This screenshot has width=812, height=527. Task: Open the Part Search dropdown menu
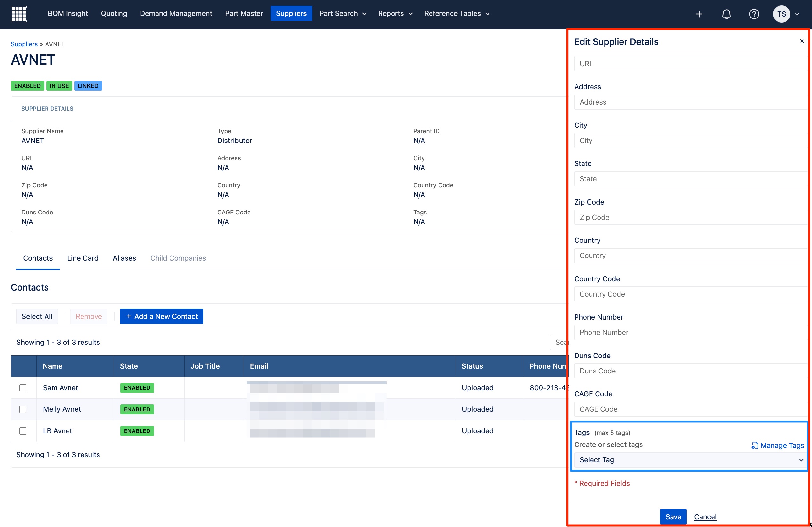click(343, 13)
